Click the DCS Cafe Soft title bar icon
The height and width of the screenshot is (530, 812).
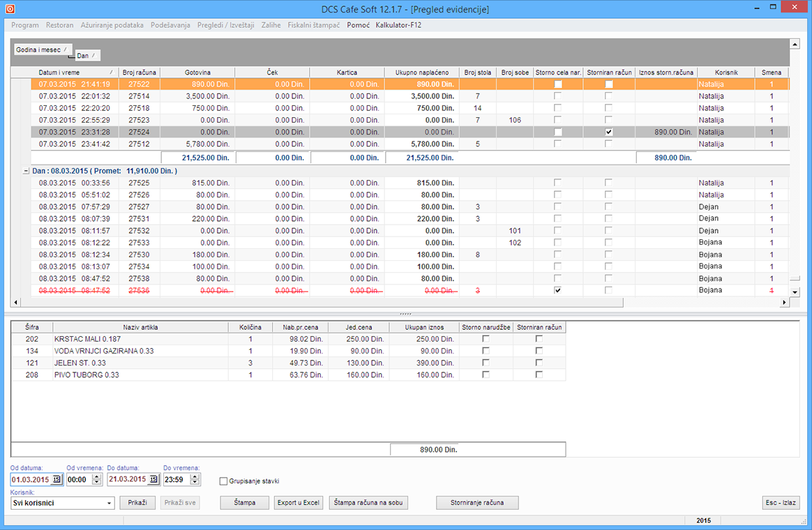click(9, 9)
